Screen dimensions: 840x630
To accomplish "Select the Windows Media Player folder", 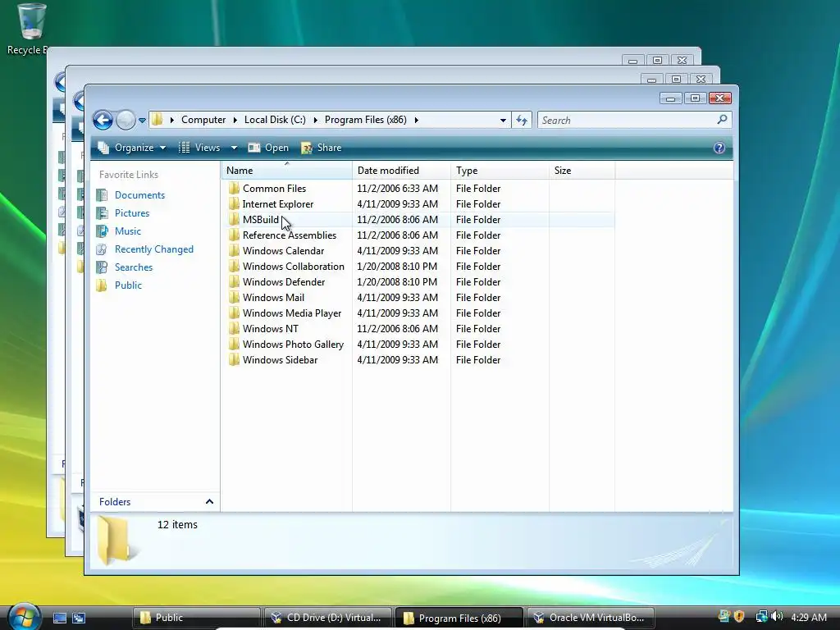I will point(292,313).
